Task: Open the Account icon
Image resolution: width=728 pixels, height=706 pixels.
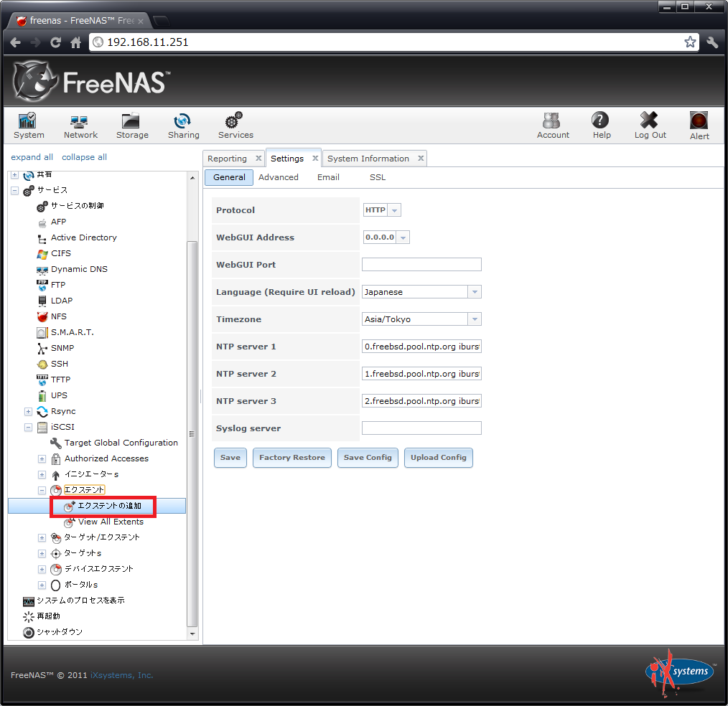Action: (553, 126)
